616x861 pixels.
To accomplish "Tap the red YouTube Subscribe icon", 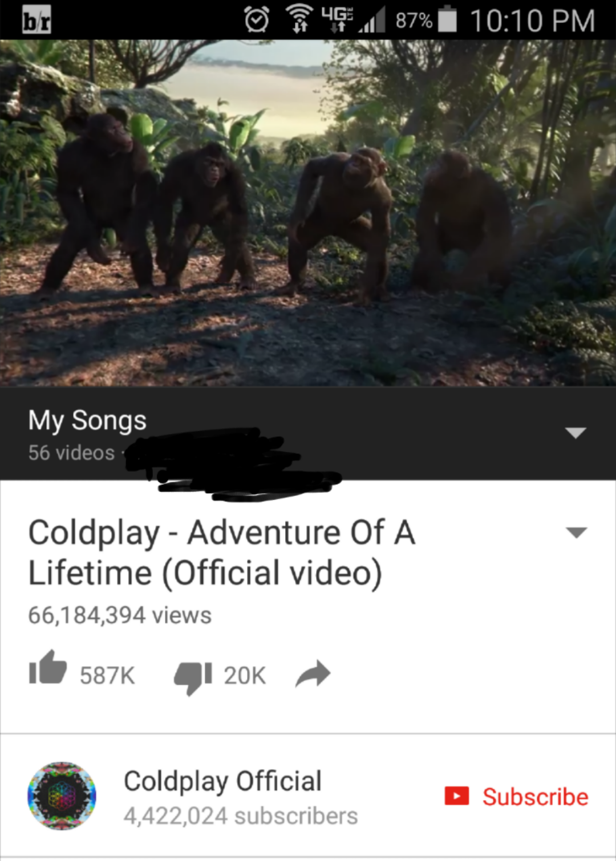I will click(x=456, y=796).
